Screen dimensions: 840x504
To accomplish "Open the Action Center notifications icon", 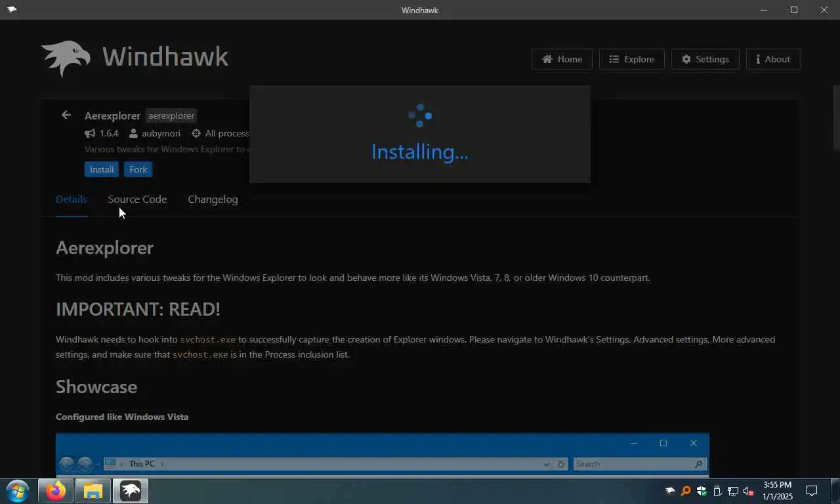I will click(812, 491).
